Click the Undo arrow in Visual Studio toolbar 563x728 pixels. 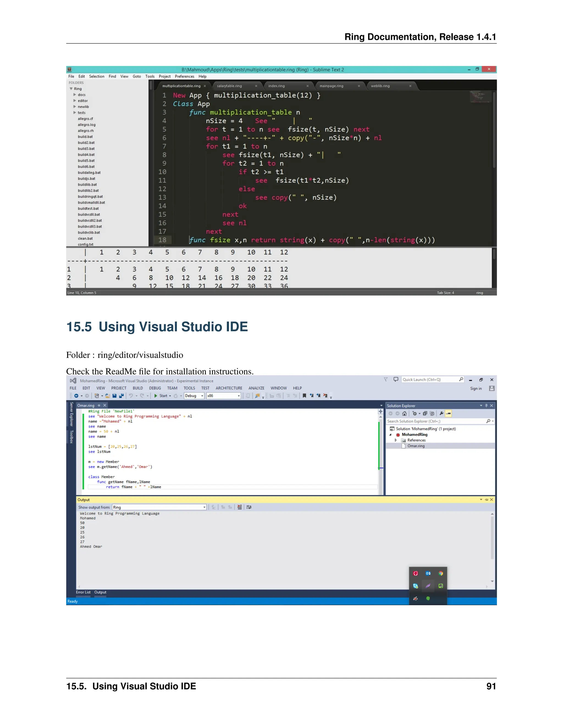131,396
